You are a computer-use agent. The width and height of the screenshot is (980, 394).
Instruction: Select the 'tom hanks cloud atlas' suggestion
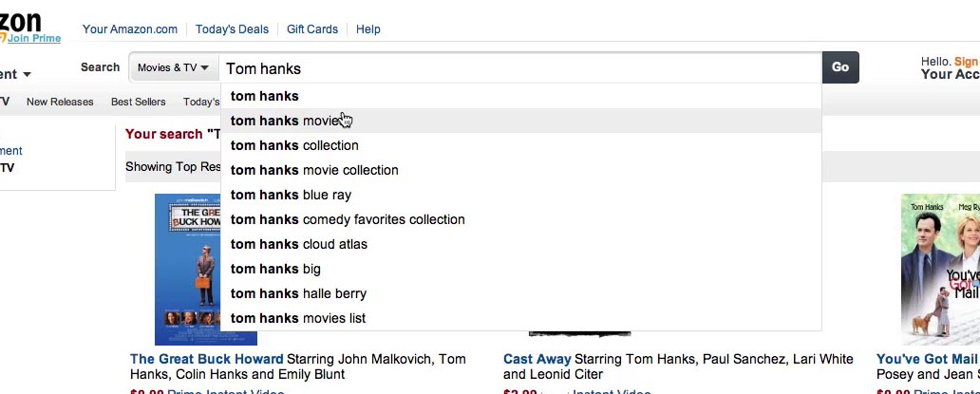point(298,244)
